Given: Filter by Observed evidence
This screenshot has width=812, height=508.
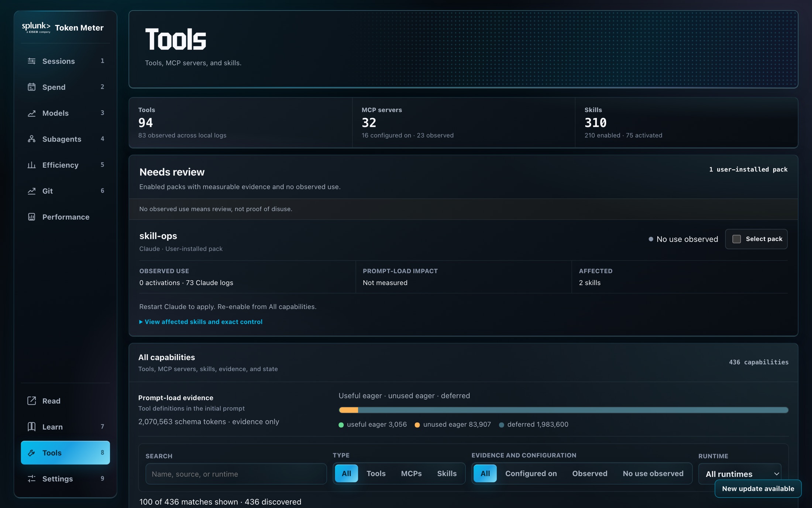Looking at the screenshot, I should (589, 473).
